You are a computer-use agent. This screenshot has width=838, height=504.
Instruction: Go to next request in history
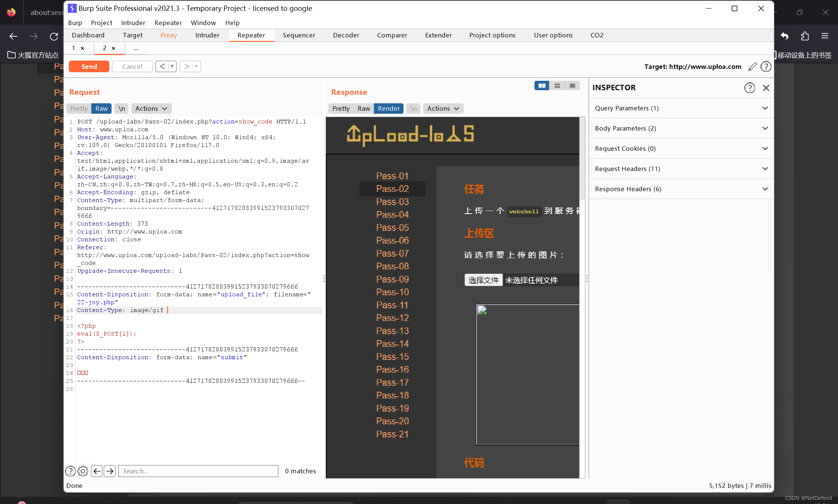click(x=186, y=66)
